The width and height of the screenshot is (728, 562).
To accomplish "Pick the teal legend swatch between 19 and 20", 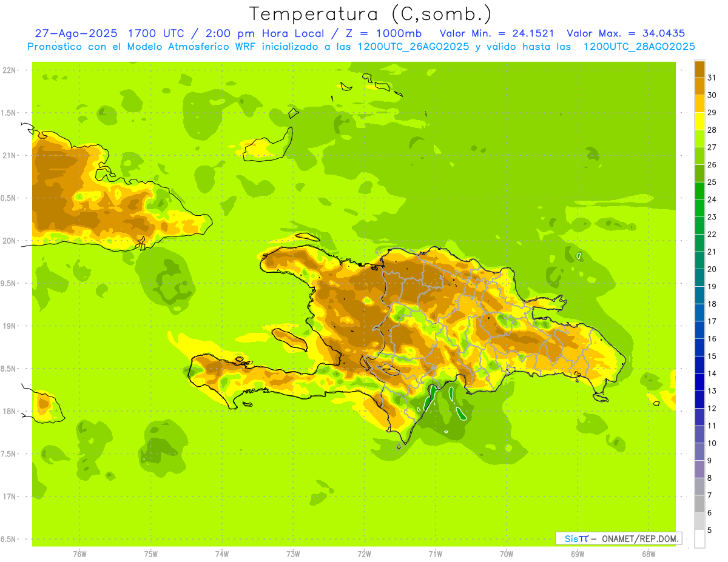I will pos(699,278).
